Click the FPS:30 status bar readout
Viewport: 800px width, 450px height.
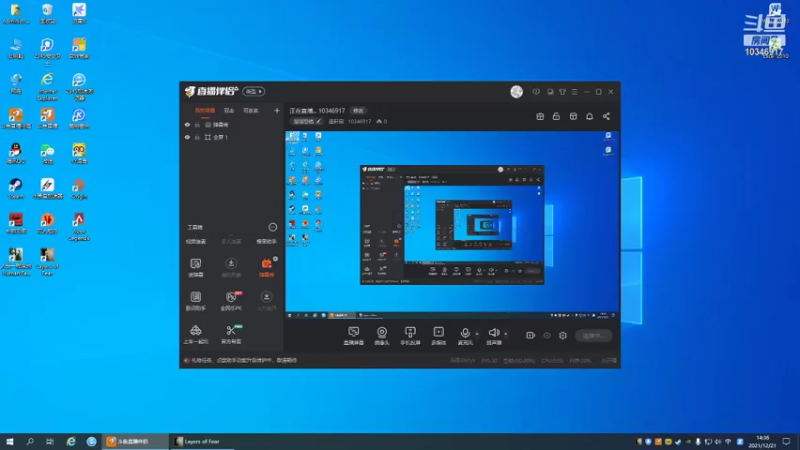click(x=489, y=360)
